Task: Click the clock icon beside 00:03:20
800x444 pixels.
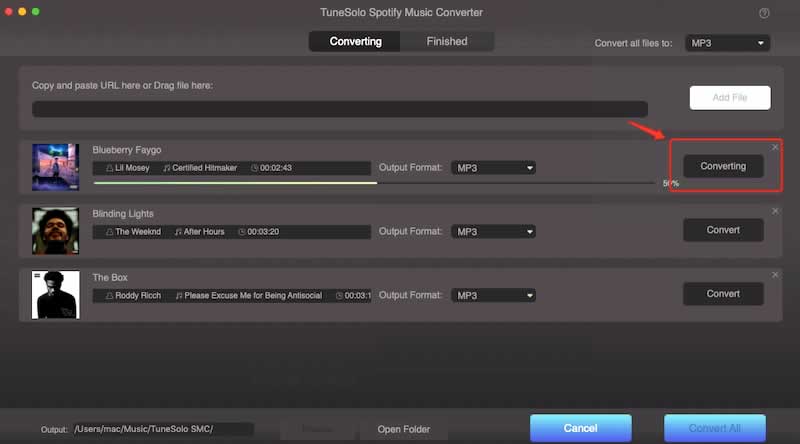Action: click(x=242, y=232)
